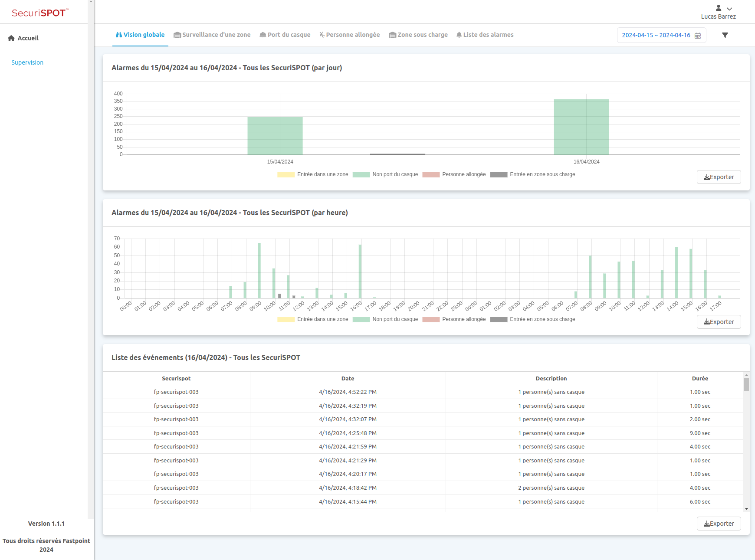Toggle Personne allongée in daily legend
Viewport: 755px width, 560px height.
point(454,174)
